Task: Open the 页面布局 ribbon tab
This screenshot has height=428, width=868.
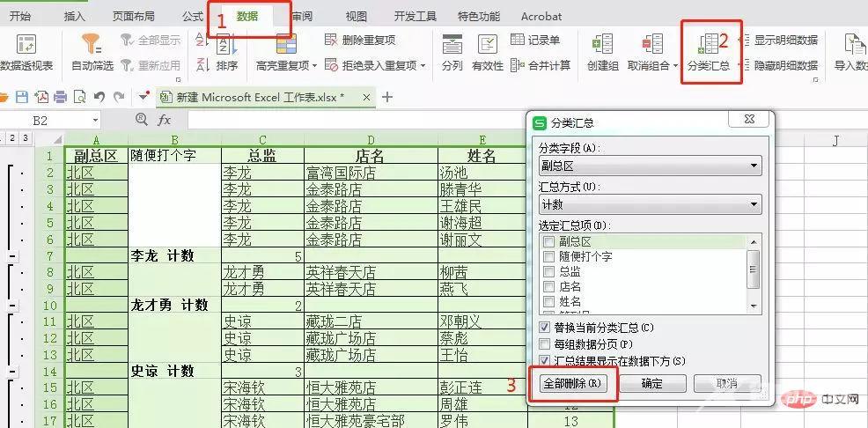Action: tap(136, 16)
